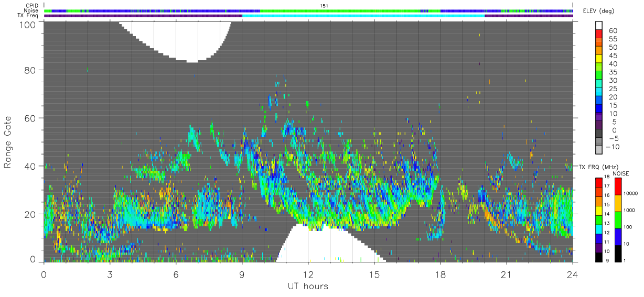Select ELEV legend value '35'
The height and width of the screenshot is (297, 644).
tap(613, 72)
